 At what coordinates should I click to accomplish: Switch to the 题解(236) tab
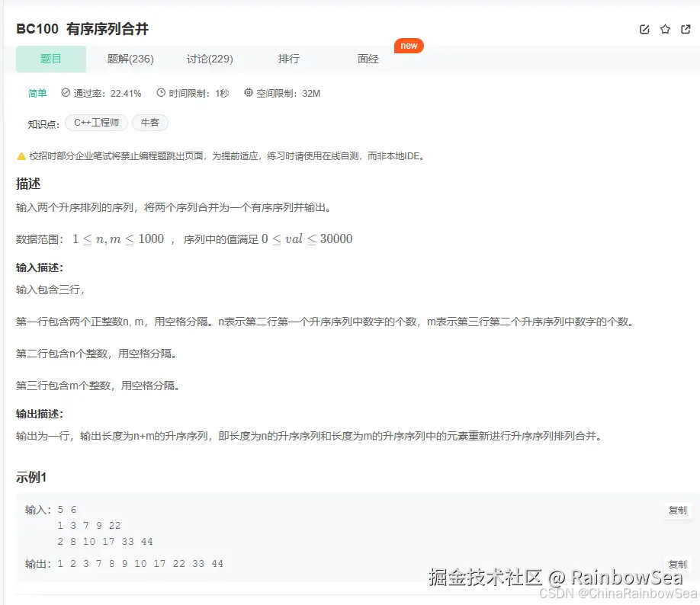coord(130,59)
